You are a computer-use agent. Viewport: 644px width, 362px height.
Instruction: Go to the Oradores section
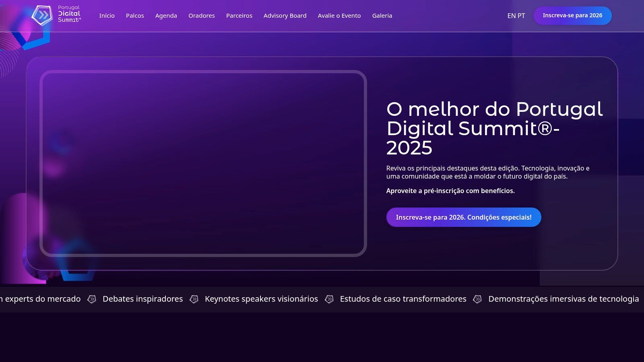201,16
